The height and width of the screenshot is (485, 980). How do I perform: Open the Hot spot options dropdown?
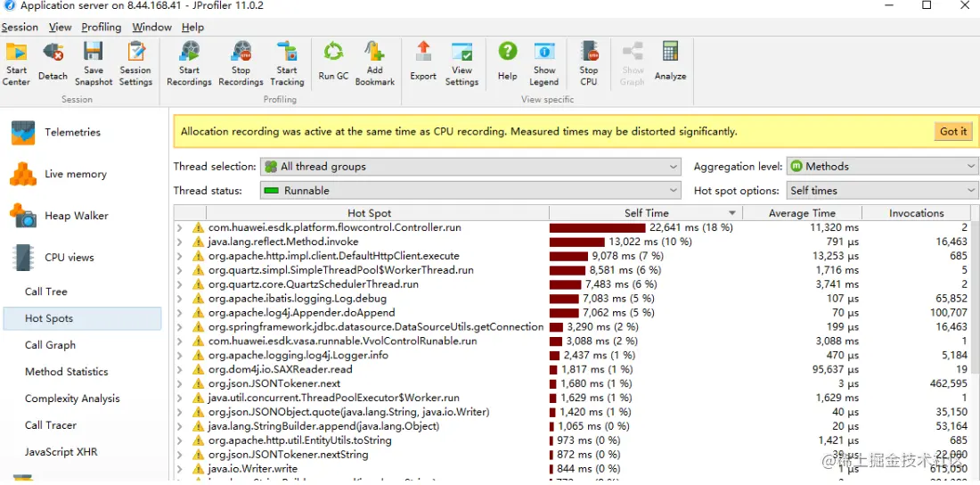point(882,190)
